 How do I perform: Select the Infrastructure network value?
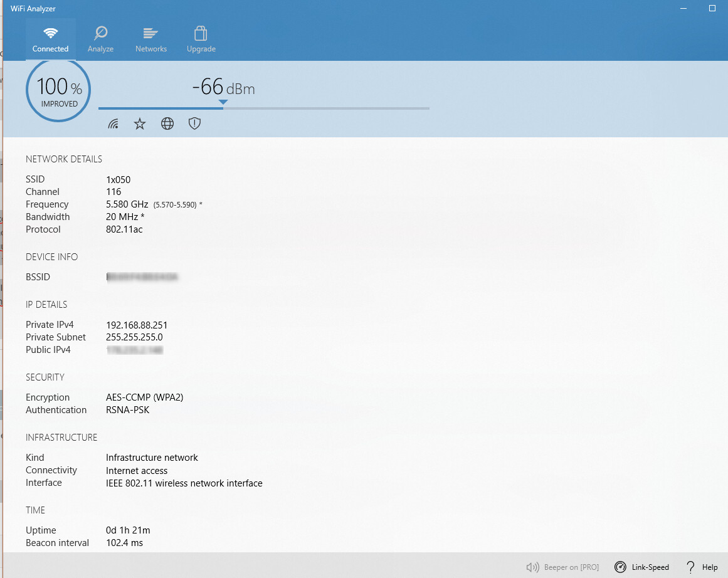(152, 458)
